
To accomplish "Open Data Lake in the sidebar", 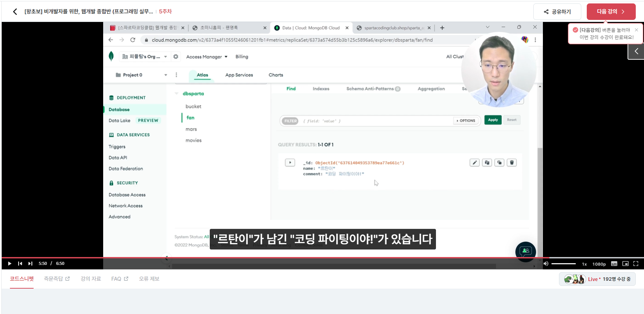I will 119,120.
